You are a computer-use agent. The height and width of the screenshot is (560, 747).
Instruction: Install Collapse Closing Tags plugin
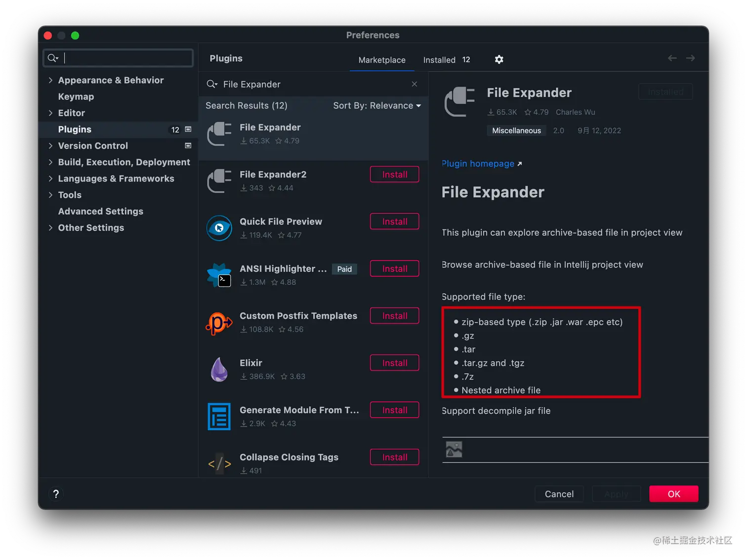395,457
